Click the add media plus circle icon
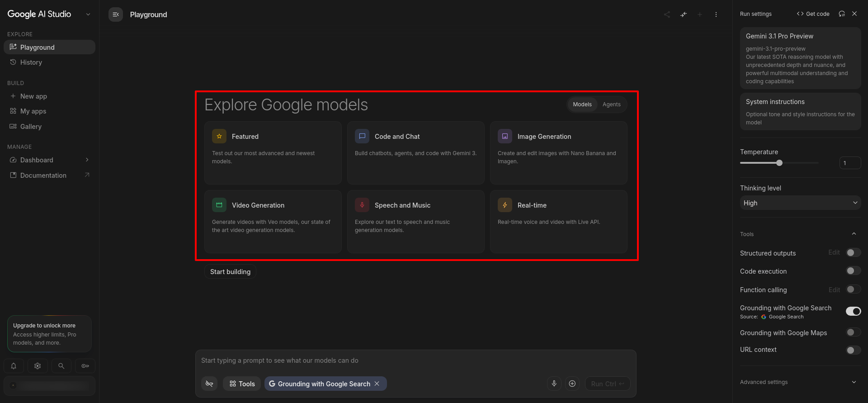 coord(572,384)
